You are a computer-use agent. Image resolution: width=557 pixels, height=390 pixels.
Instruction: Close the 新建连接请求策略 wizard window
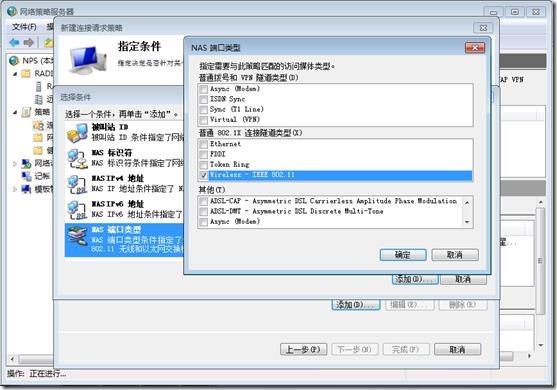(x=483, y=28)
